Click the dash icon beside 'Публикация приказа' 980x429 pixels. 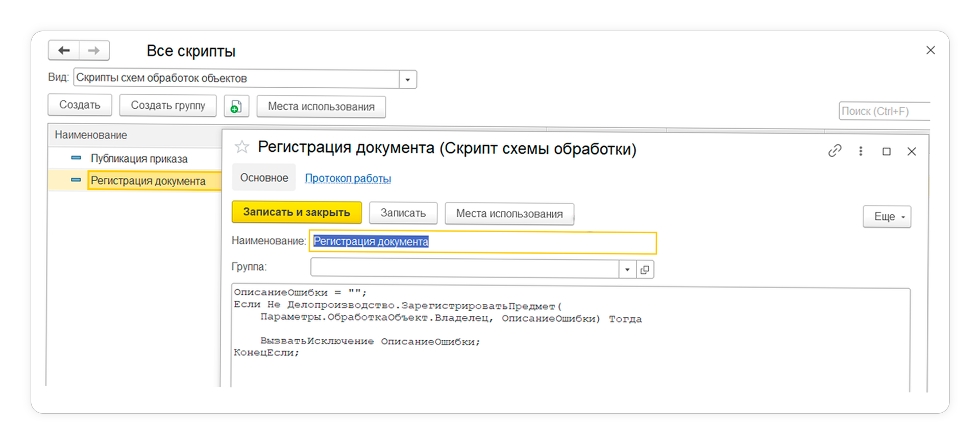(x=76, y=158)
